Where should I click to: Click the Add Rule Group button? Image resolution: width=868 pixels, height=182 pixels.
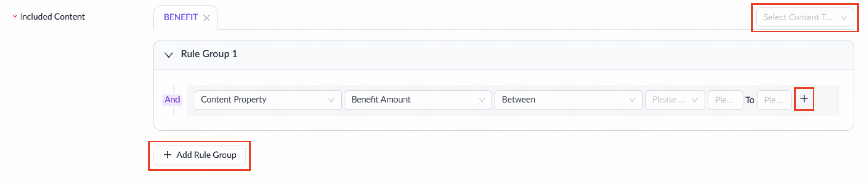200,155
